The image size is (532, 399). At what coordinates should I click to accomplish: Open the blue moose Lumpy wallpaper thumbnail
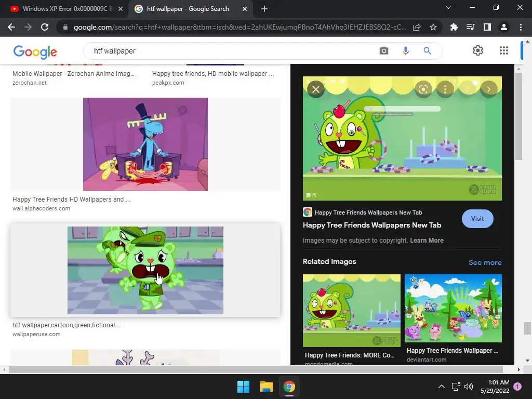point(145,144)
